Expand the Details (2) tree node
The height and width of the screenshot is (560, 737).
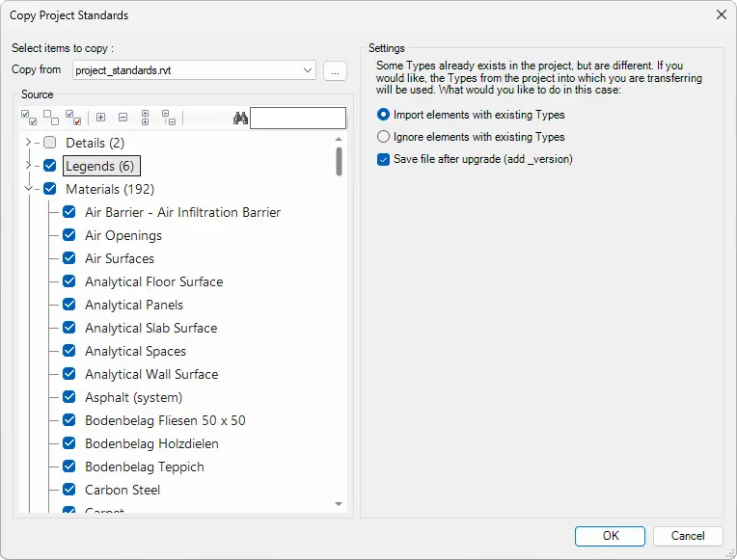pyautogui.click(x=28, y=142)
